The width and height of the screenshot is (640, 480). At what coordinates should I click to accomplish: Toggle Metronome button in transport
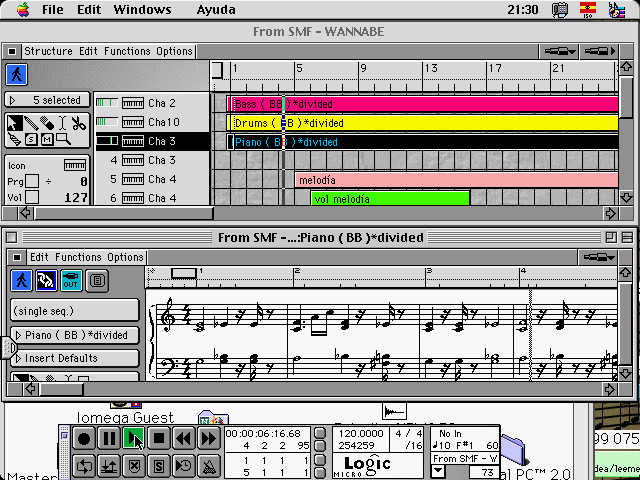click(x=209, y=466)
